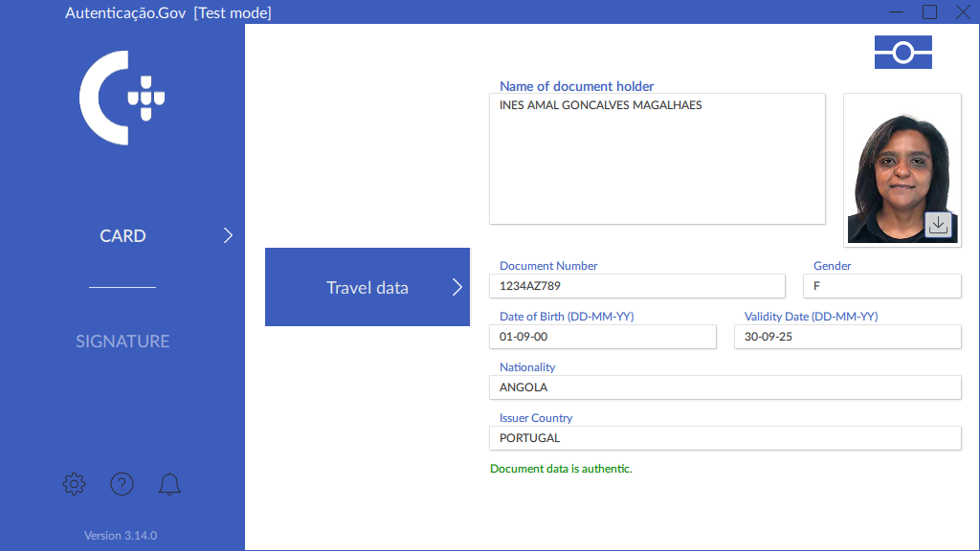Download the document holder photo

pyautogui.click(x=938, y=224)
